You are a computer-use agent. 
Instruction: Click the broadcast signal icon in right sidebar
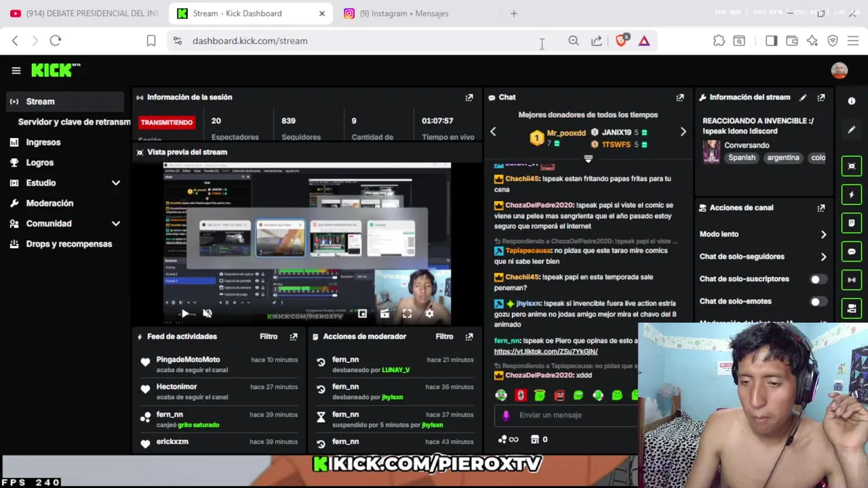(852, 280)
